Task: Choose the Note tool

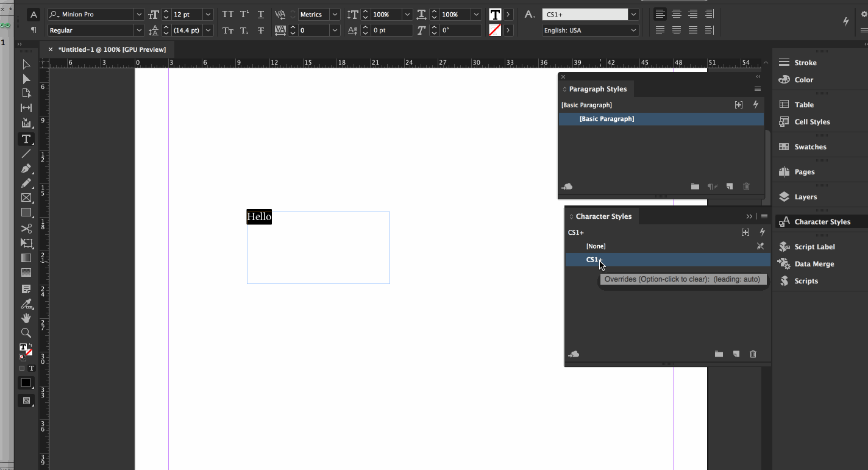Action: [x=26, y=288]
